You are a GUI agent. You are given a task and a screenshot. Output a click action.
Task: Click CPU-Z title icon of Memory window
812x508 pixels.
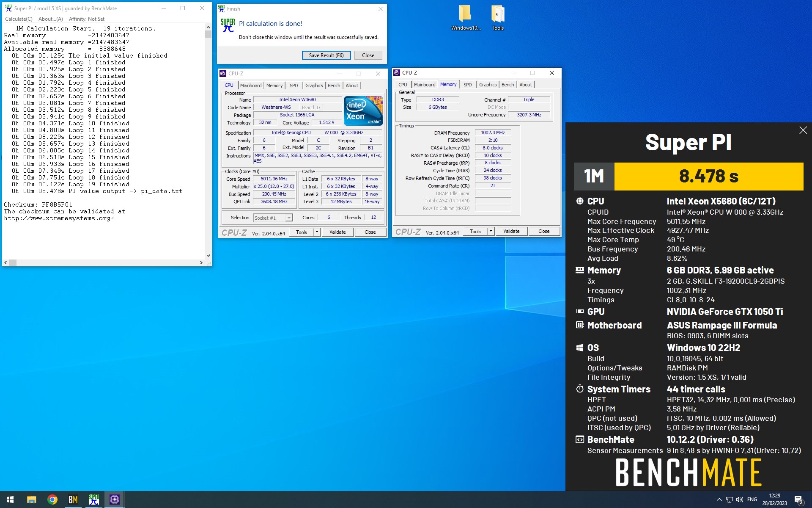(397, 73)
